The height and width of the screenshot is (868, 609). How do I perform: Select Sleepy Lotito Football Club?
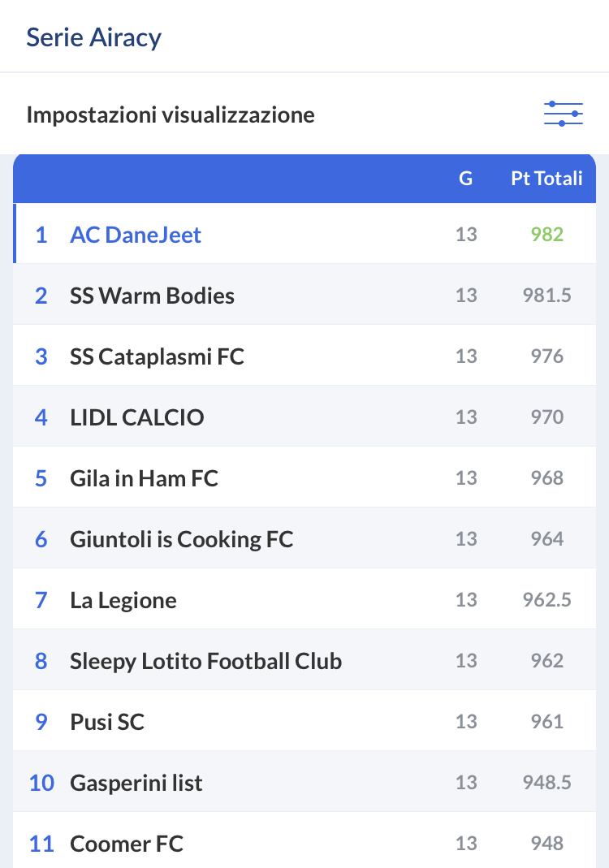coord(205,661)
